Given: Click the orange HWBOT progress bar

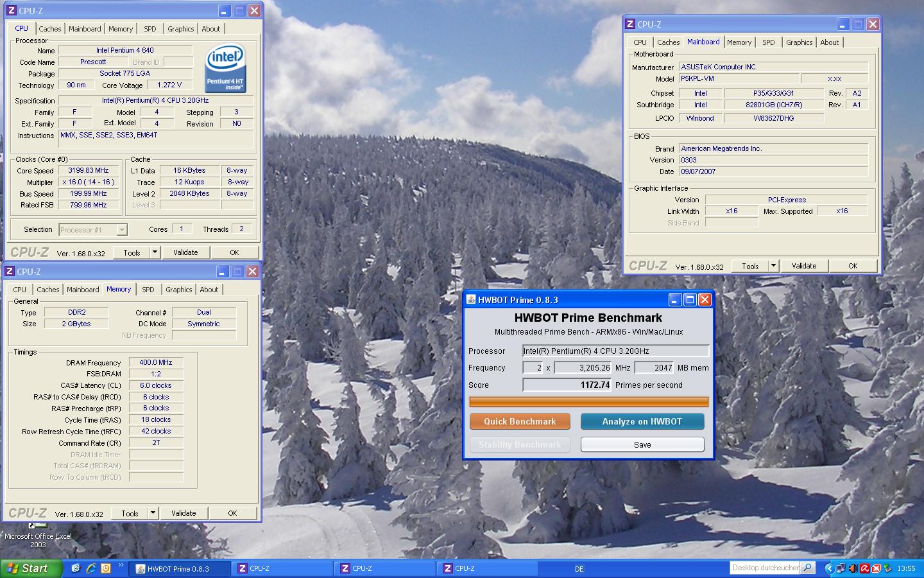Looking at the screenshot, I should 589,401.
